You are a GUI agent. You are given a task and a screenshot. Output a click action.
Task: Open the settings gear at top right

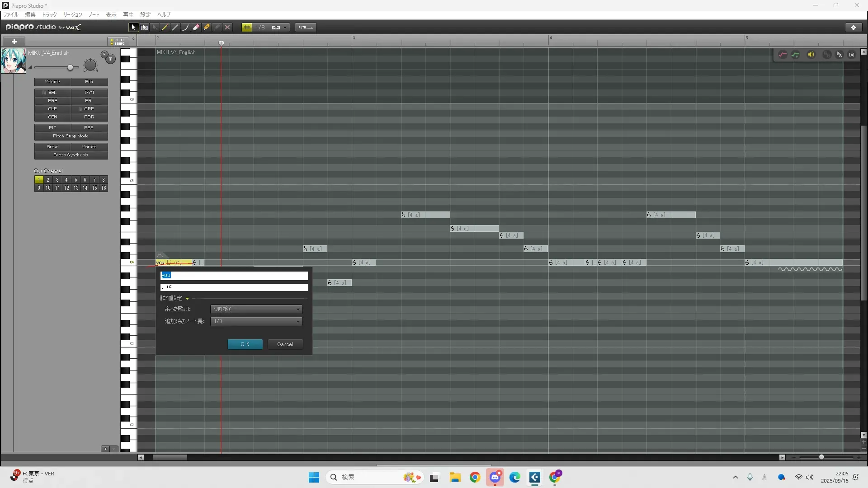coord(854,28)
